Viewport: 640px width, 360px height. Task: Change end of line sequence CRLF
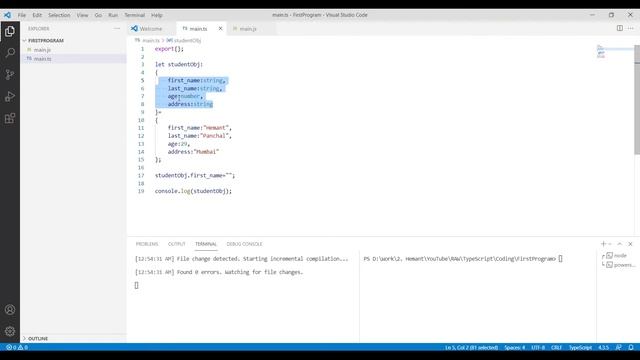557,347
